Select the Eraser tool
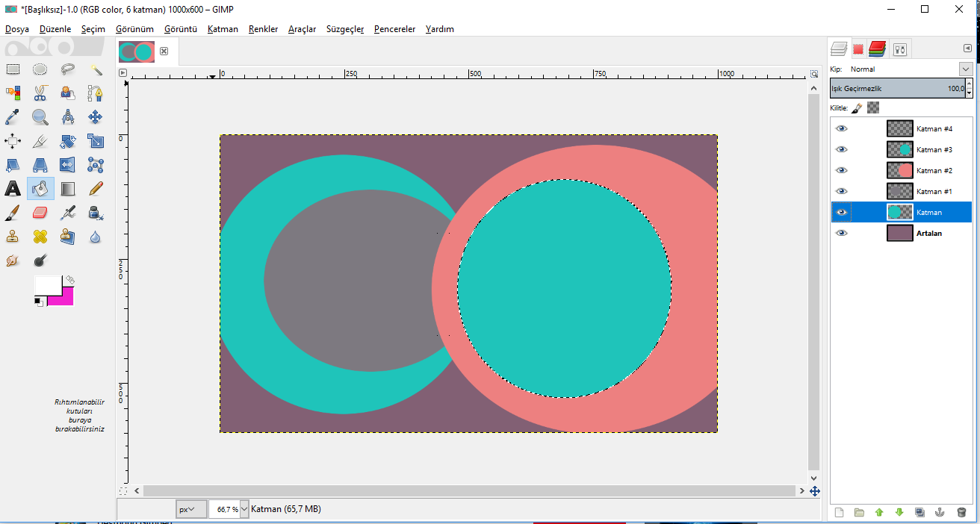This screenshot has height=524, width=980. pyautogui.click(x=40, y=213)
